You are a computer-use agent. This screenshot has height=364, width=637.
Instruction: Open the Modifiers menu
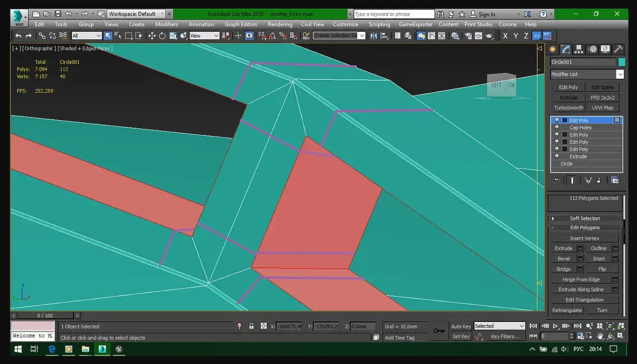click(x=166, y=24)
